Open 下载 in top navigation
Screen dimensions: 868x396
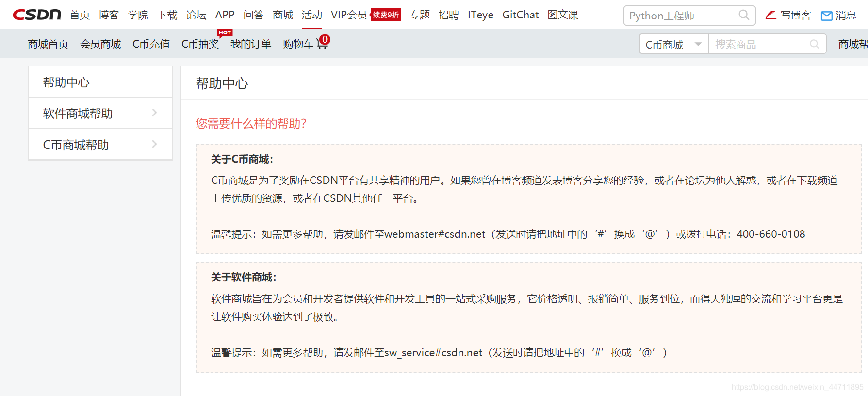click(167, 15)
